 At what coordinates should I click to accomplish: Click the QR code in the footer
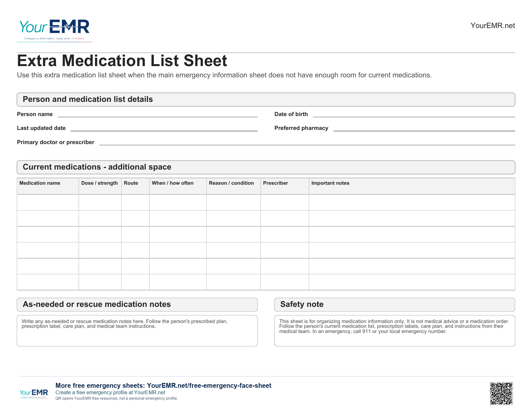click(501, 394)
